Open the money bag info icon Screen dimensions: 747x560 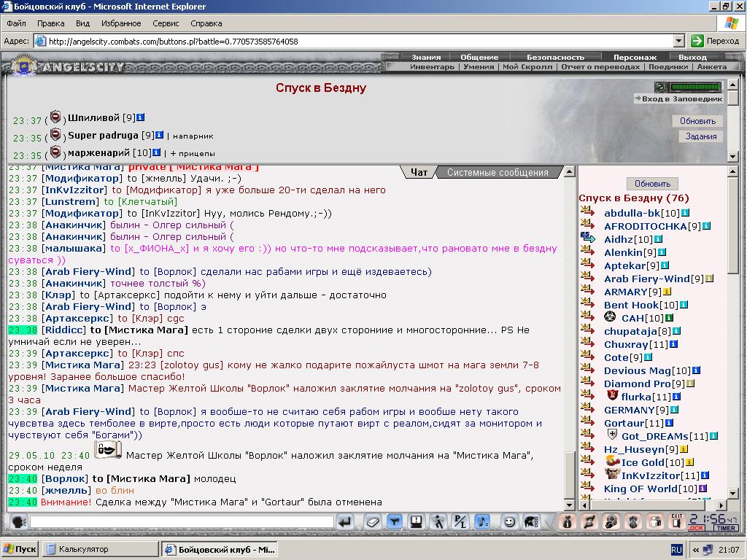coord(567,522)
